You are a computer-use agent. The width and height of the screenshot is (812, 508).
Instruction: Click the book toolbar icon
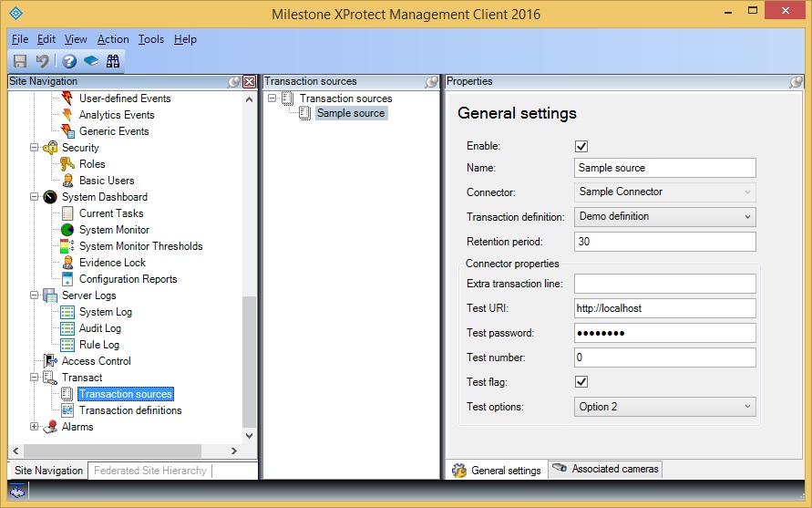[x=91, y=61]
